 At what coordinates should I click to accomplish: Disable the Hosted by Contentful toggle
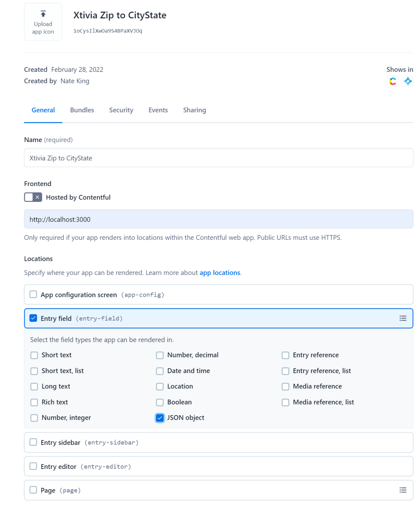point(33,197)
